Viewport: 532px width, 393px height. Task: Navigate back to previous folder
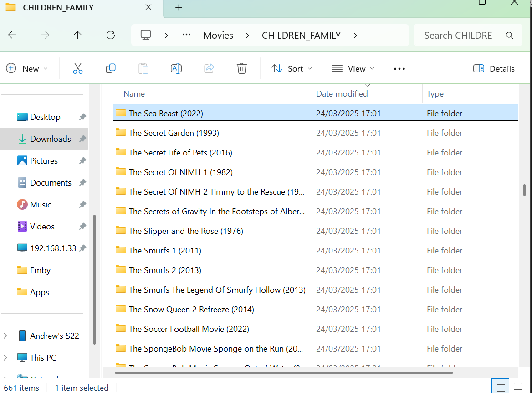(12, 35)
